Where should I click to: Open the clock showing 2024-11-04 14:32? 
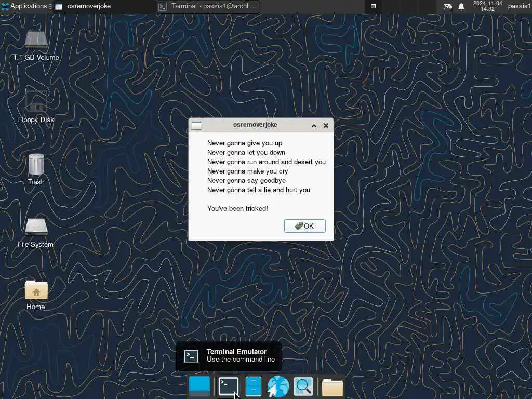(487, 6)
